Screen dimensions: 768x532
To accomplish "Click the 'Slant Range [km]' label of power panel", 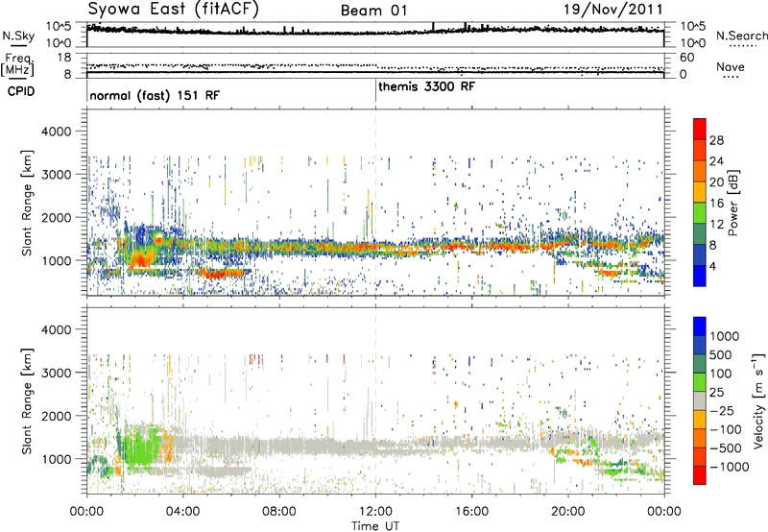I will point(27,203).
